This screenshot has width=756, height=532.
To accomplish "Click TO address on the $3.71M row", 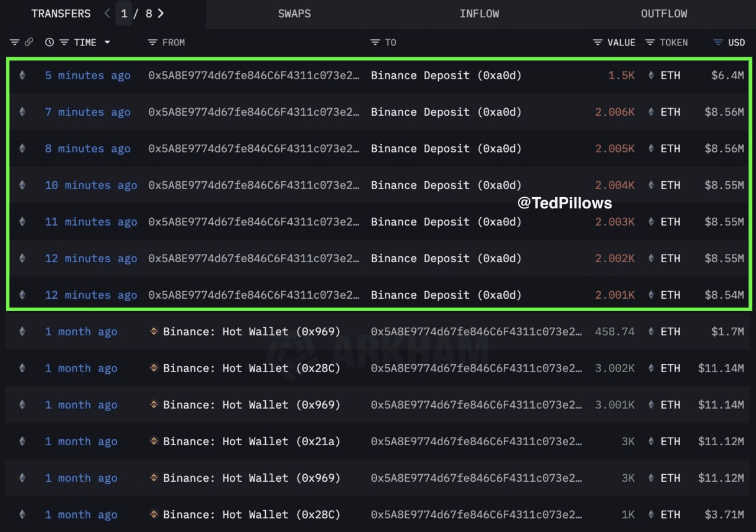I will click(476, 515).
